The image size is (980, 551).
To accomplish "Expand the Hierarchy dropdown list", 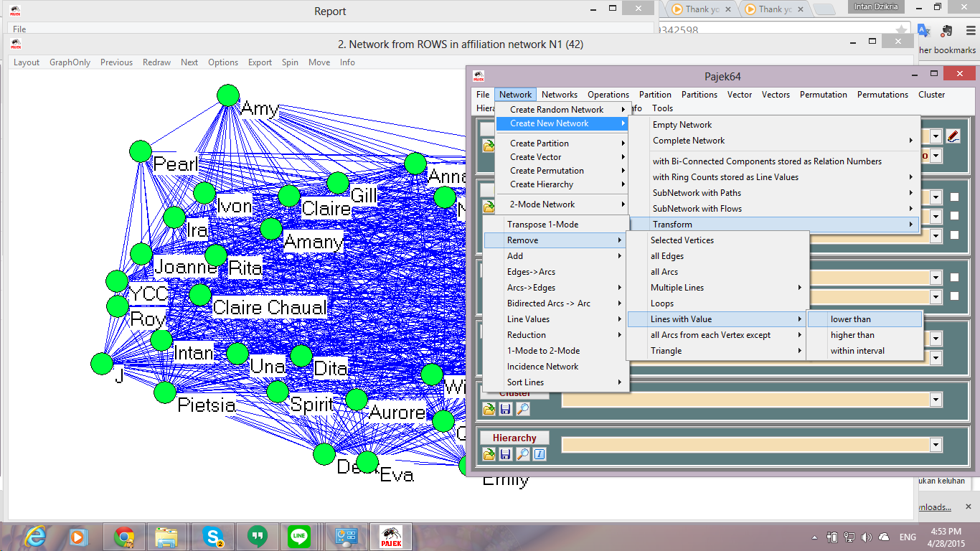I will click(936, 445).
